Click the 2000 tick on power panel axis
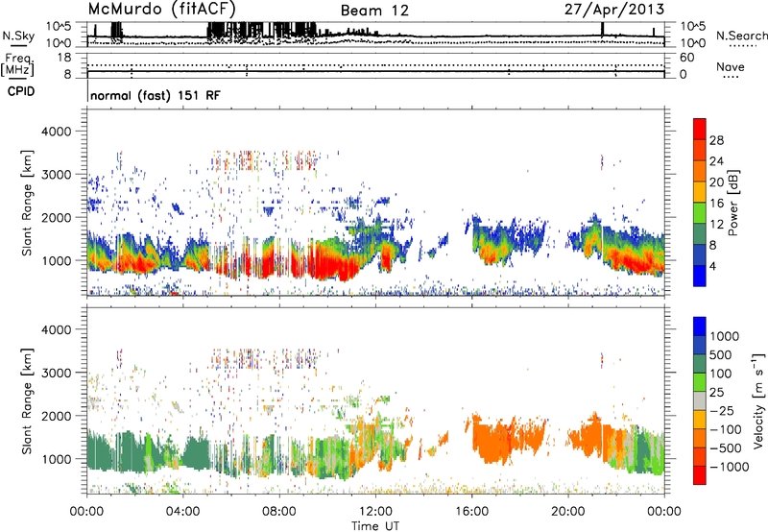The width and height of the screenshot is (768, 532). click(56, 218)
